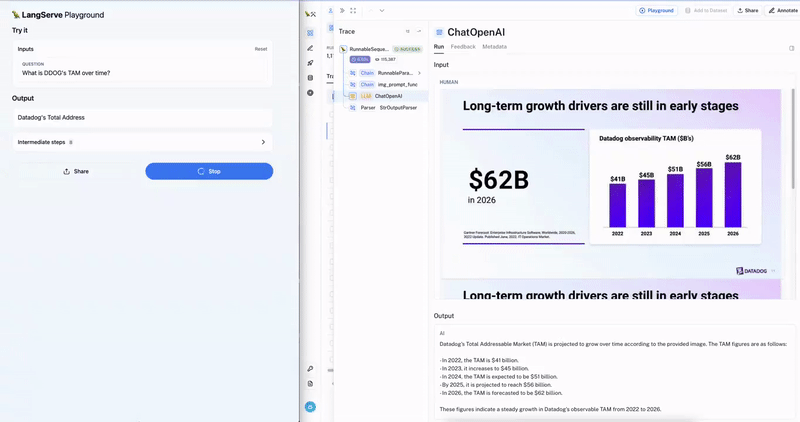800x422 pixels.
Task: Select the Run tab
Action: click(x=439, y=46)
